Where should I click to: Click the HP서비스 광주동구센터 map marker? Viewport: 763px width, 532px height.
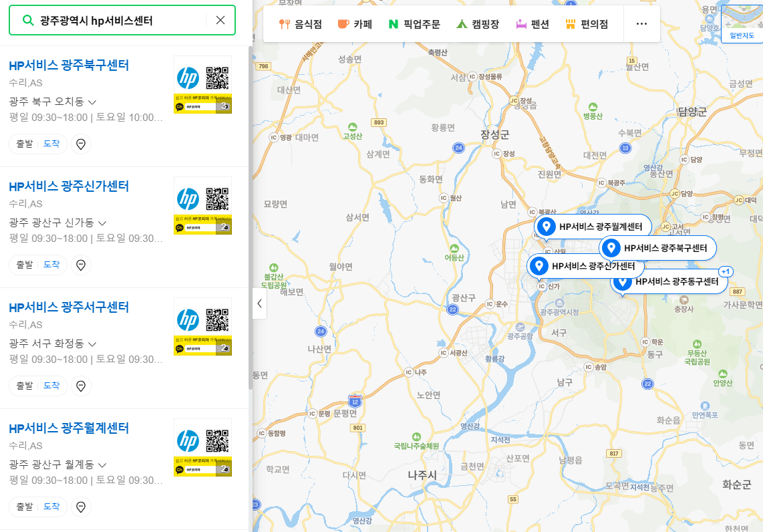tap(669, 281)
